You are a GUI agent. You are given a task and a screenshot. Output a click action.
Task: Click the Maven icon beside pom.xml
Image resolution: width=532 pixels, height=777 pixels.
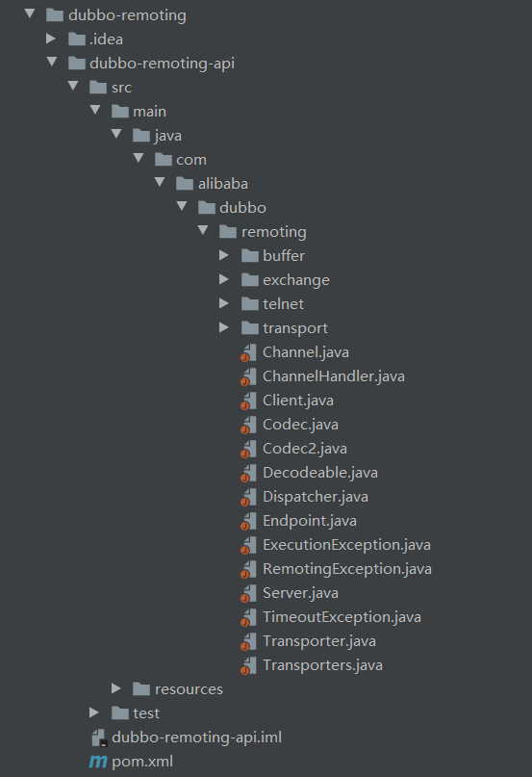point(98,762)
